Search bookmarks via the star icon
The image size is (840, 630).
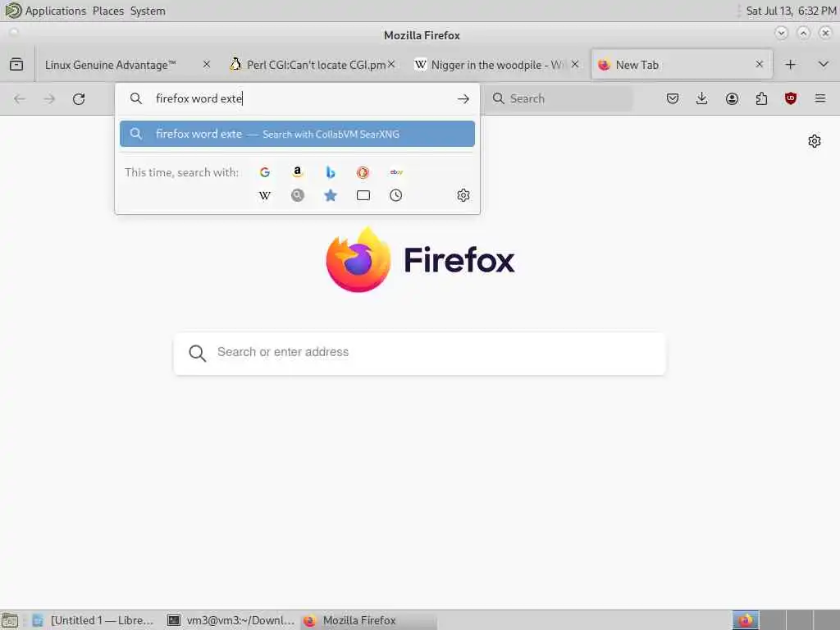point(331,195)
